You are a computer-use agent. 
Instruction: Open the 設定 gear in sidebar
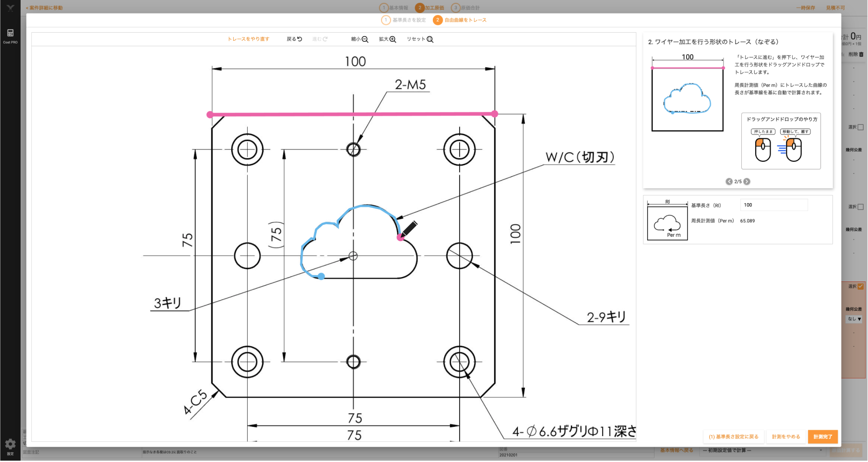pyautogui.click(x=10, y=444)
